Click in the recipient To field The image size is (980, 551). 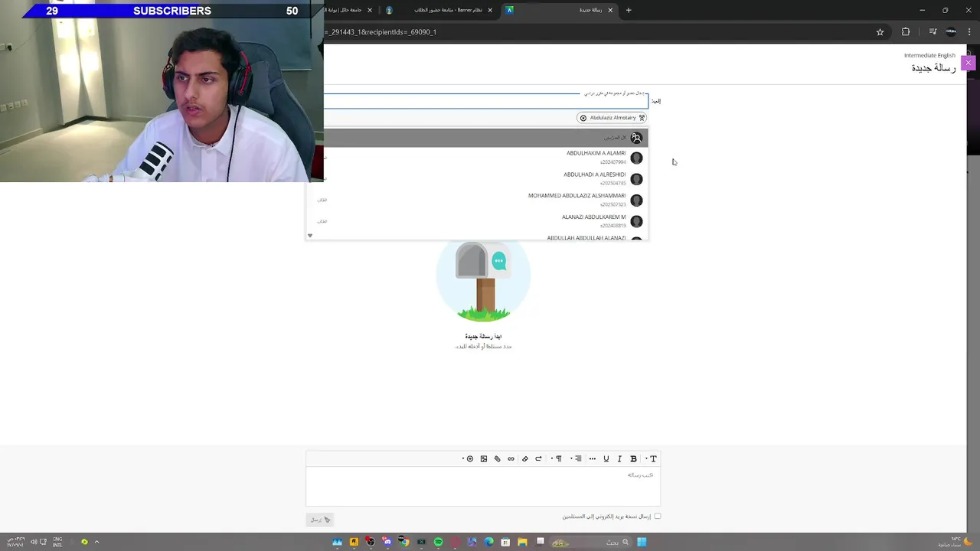(x=485, y=101)
